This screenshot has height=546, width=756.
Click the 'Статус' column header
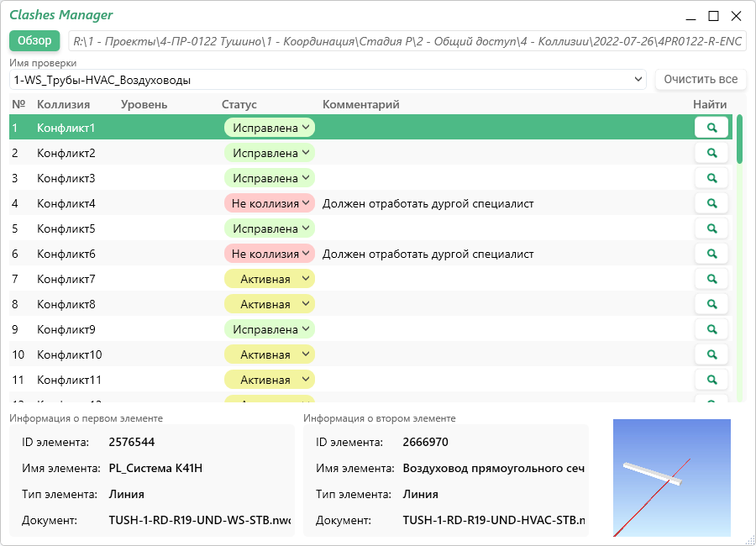(239, 105)
